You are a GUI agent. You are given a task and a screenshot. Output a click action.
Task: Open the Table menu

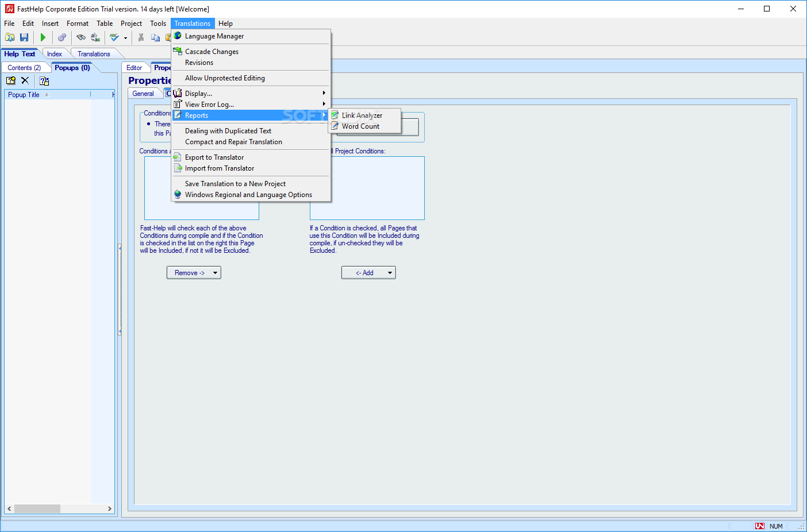pos(105,24)
